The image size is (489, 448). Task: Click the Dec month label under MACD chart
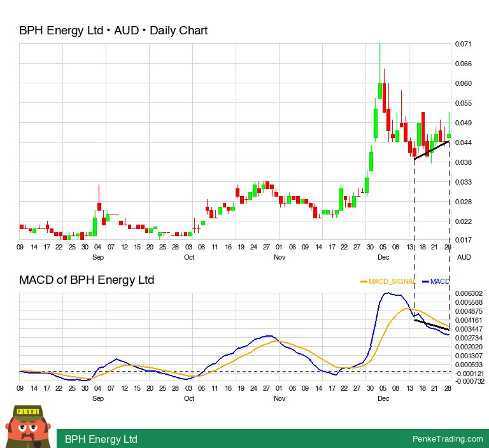383,398
